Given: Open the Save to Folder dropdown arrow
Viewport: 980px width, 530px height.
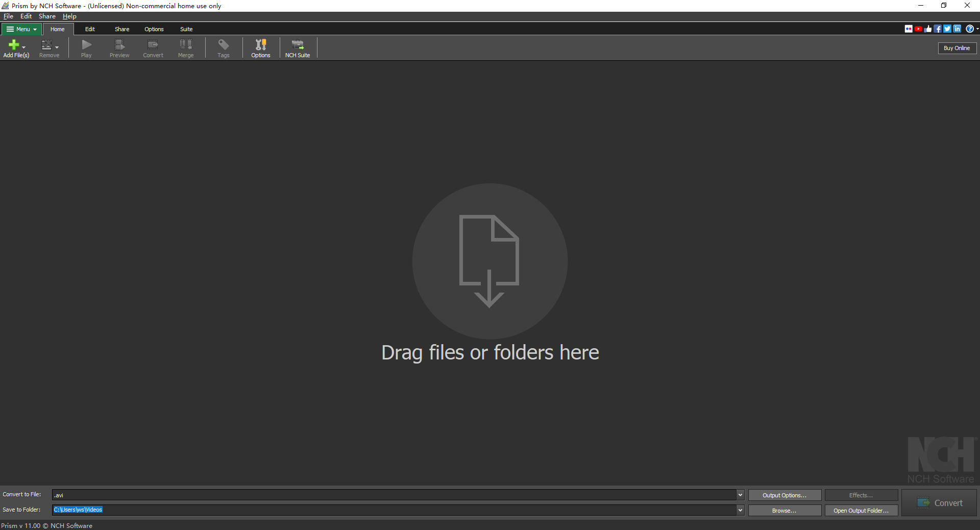Looking at the screenshot, I should pos(740,510).
